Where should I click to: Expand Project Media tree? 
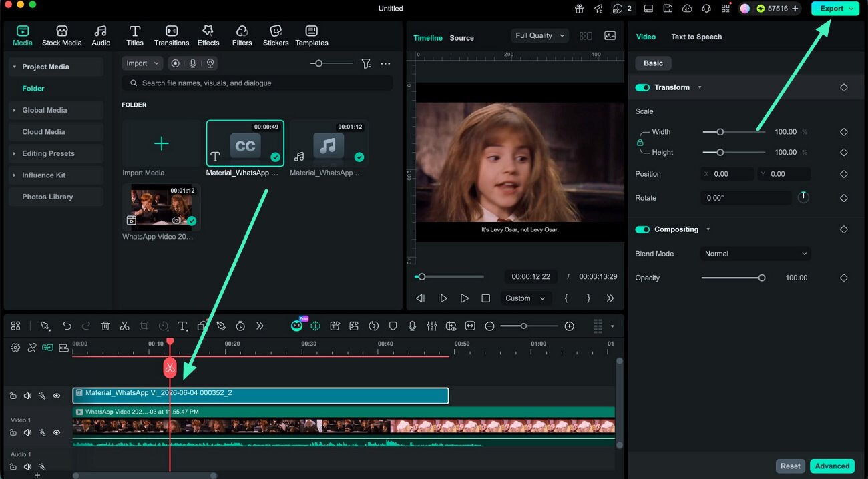tap(14, 67)
